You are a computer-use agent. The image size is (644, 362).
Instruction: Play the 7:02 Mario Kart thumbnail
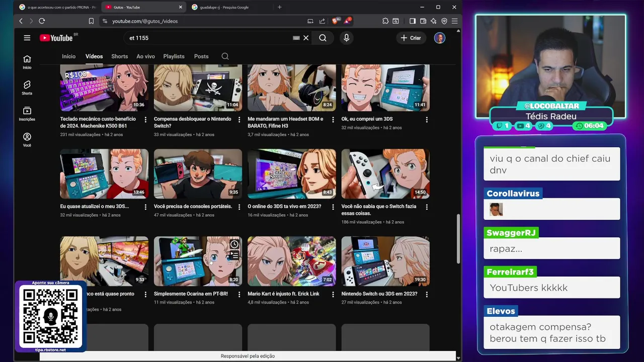tap(292, 261)
